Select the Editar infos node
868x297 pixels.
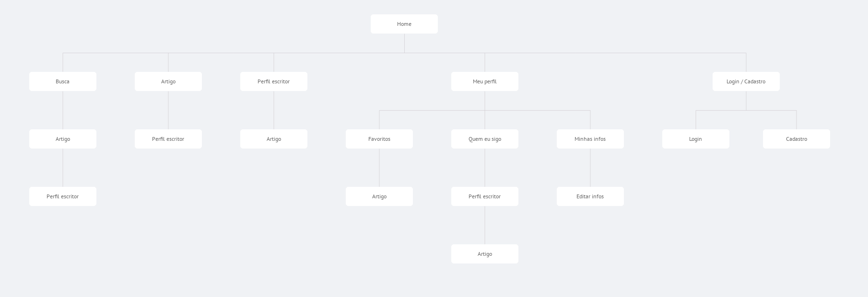pyautogui.click(x=590, y=196)
